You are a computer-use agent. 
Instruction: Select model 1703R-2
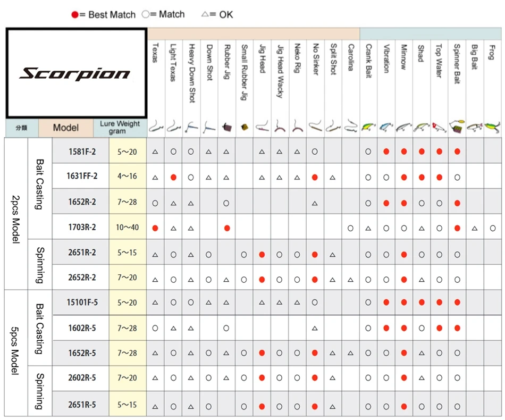point(82,227)
